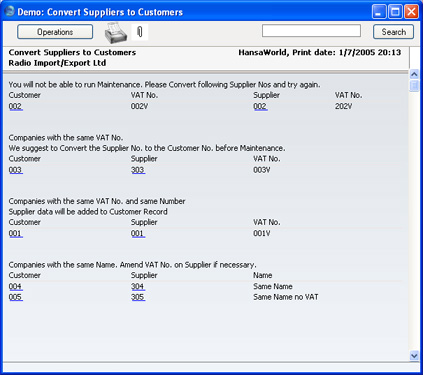Maximize the report window
Screen dimensions: 423x375
395,12
